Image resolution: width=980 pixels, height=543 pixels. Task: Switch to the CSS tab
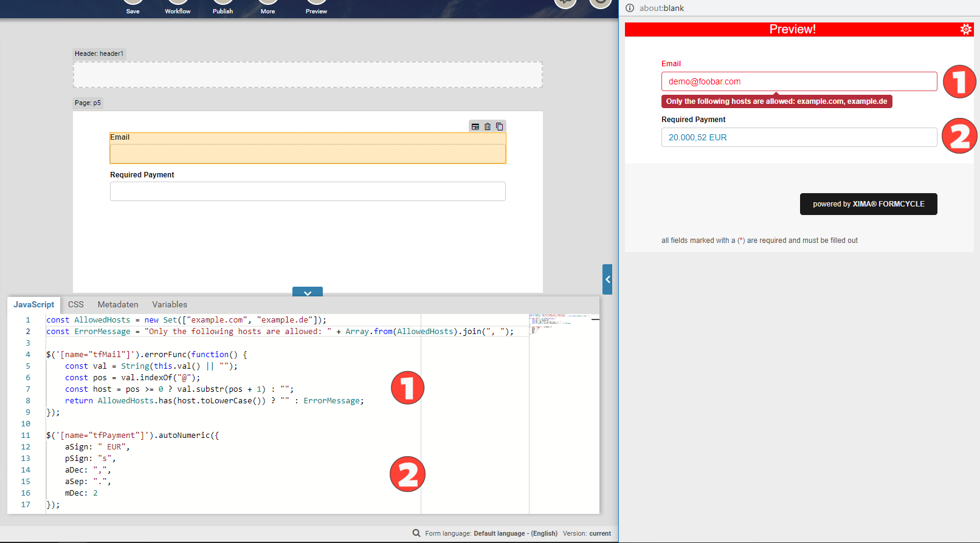click(76, 304)
